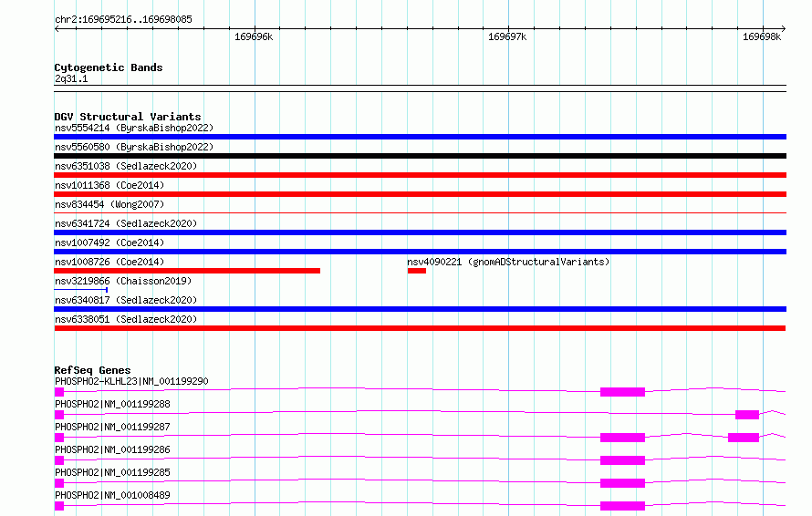Image resolution: width=812 pixels, height=516 pixels.
Task: Click the 169698k ruler tick label
Action: (x=762, y=36)
